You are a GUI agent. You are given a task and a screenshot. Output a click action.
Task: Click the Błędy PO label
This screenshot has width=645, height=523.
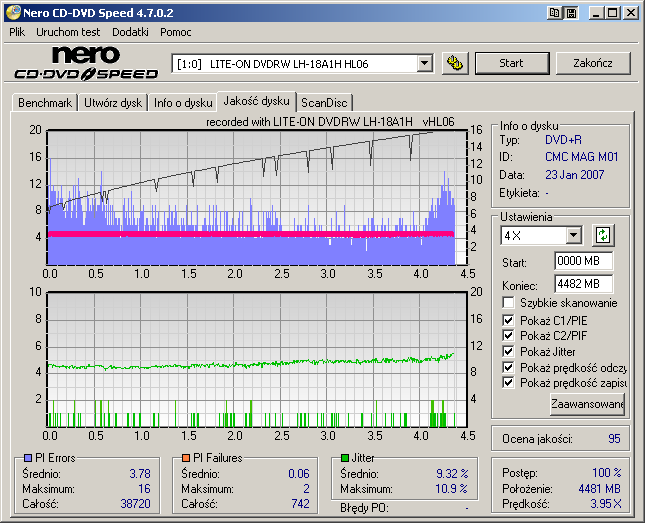coord(364,508)
